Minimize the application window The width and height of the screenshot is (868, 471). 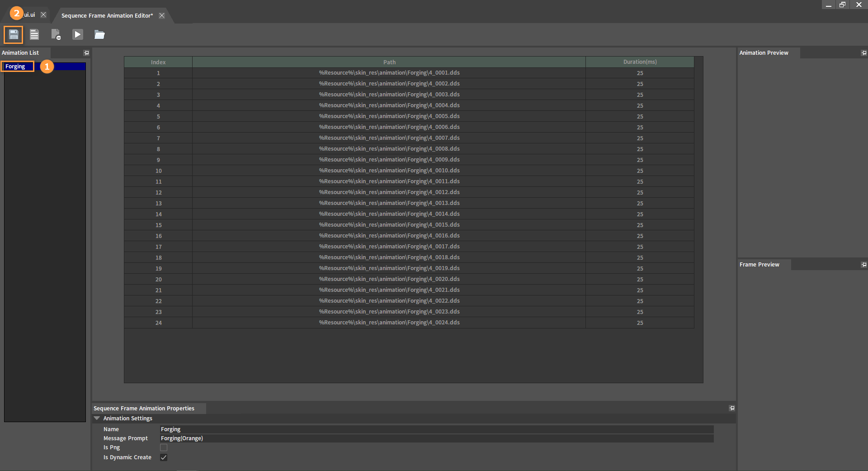(x=828, y=5)
